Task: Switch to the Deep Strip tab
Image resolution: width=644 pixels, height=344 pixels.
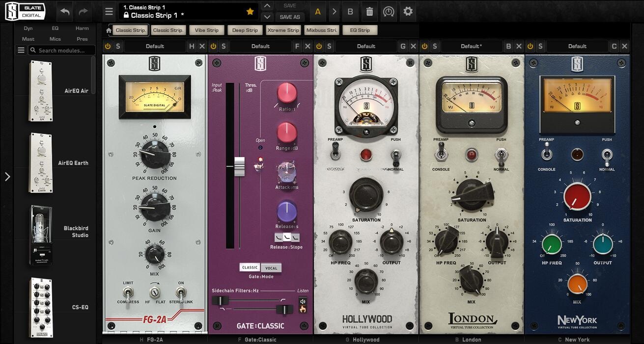Action: [x=245, y=30]
